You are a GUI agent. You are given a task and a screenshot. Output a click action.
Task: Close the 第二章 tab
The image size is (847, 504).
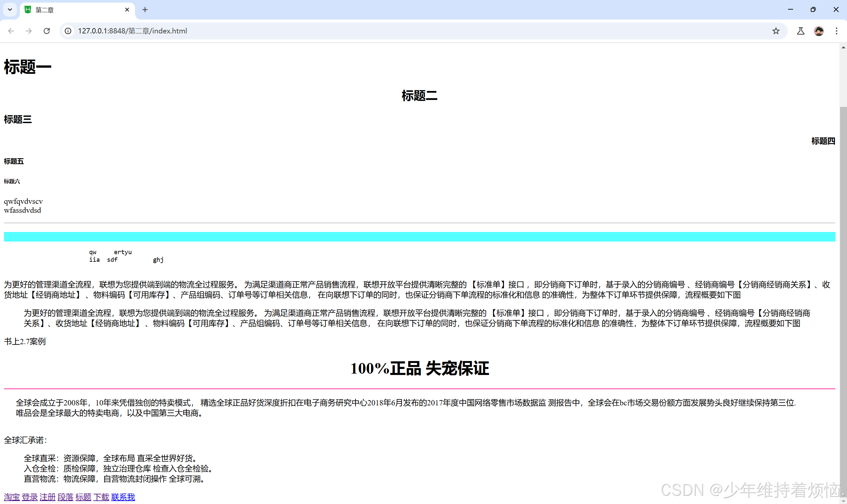click(127, 10)
